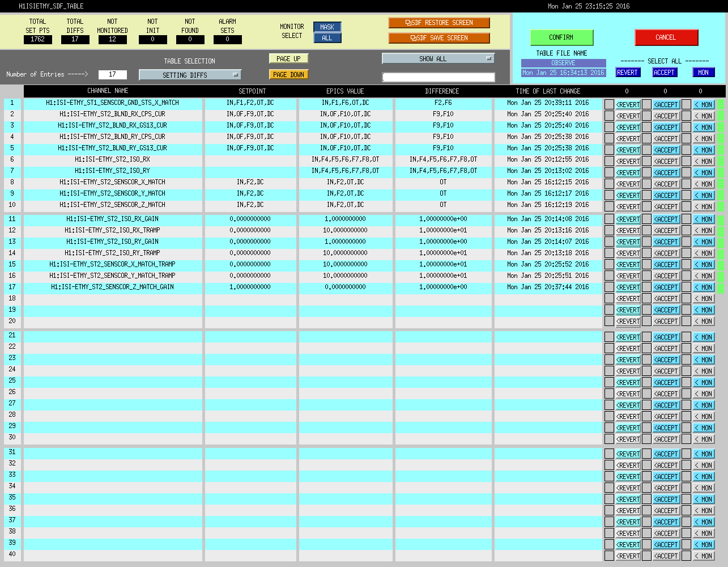728x567 pixels.
Task: Click ACCEPT for ST2_SENSCOR_Z_MATCH row 10
Action: pos(667,207)
